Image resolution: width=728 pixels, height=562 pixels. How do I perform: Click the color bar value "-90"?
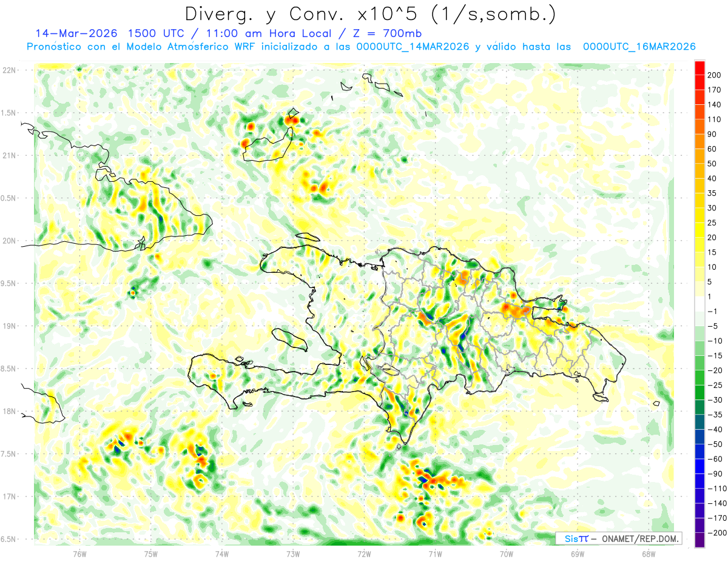click(x=715, y=473)
